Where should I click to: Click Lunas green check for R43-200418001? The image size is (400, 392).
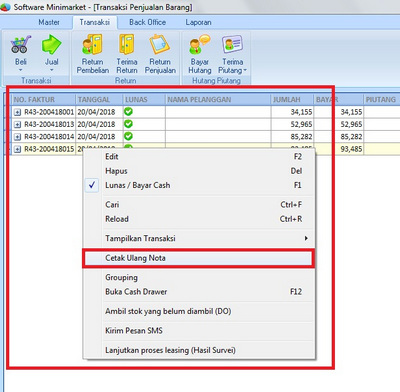(128, 112)
